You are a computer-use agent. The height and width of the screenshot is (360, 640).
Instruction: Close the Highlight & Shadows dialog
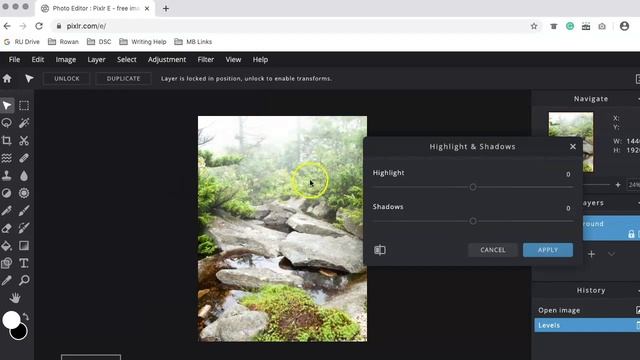pyautogui.click(x=573, y=147)
